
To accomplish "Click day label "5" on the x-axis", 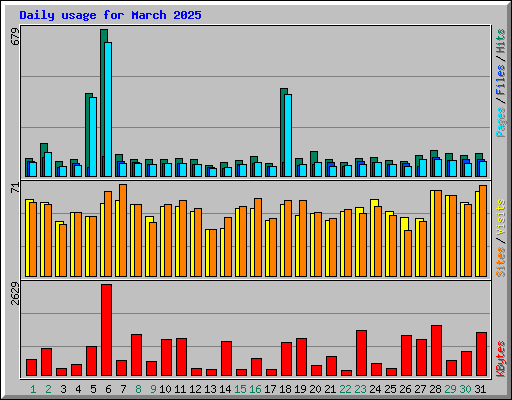I will click(x=93, y=389).
